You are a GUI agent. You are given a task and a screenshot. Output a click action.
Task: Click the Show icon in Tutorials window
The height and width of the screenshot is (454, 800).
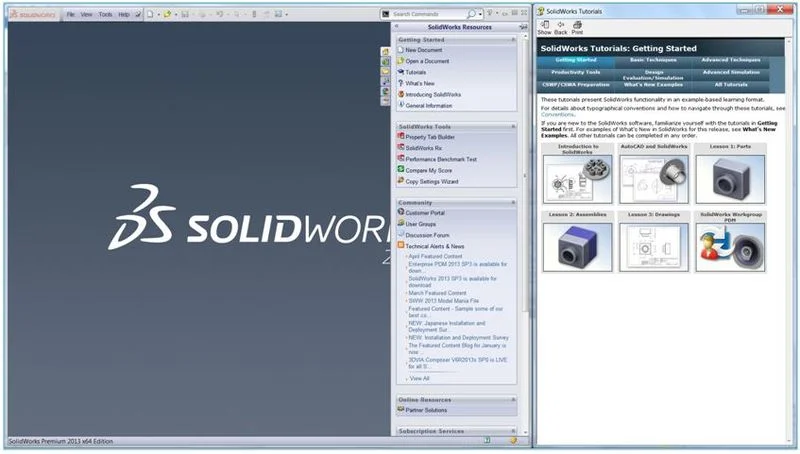[544, 25]
